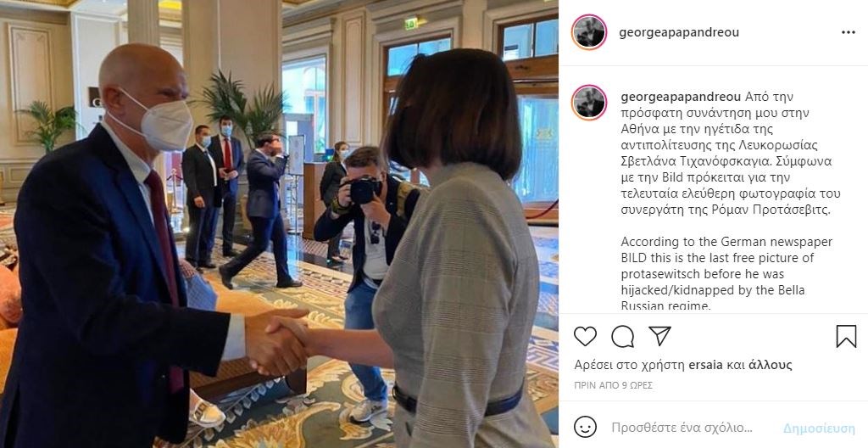Click the photographer in the photo
This screenshot has height=448, width=868.
click(x=365, y=266)
